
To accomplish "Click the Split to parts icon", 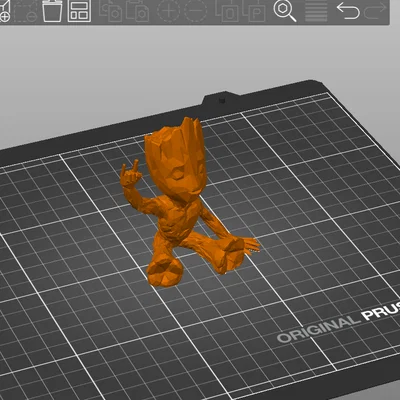I will point(255,11).
